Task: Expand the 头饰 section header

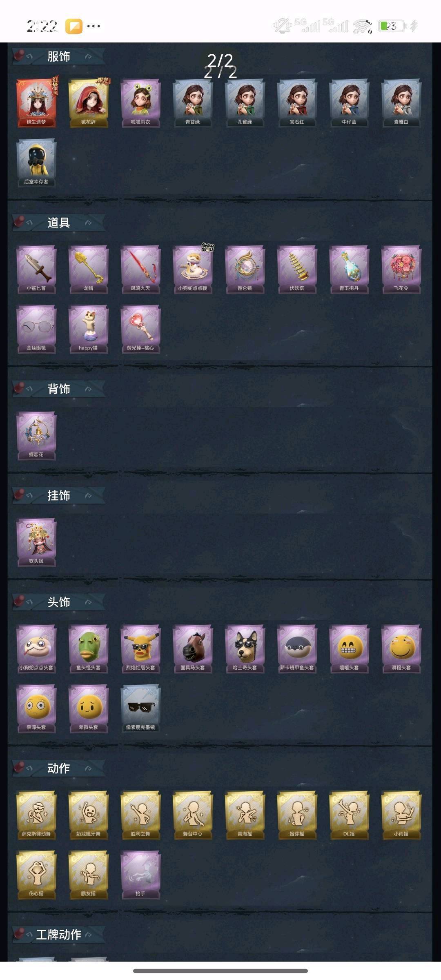Action: coord(59,602)
